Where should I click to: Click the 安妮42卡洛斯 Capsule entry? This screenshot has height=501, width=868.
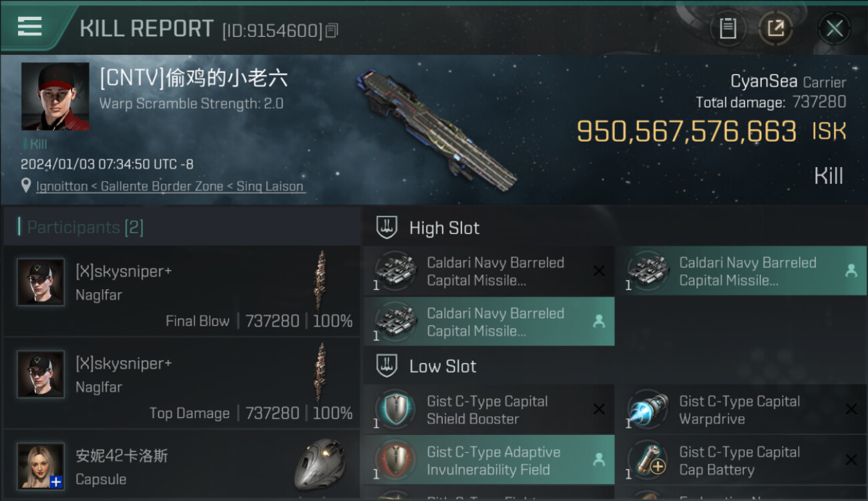(x=182, y=466)
